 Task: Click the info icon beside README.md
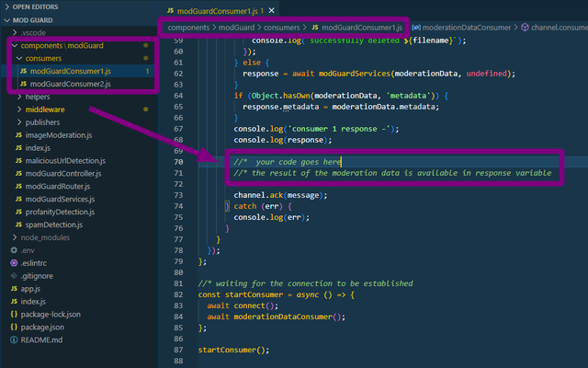pos(14,339)
